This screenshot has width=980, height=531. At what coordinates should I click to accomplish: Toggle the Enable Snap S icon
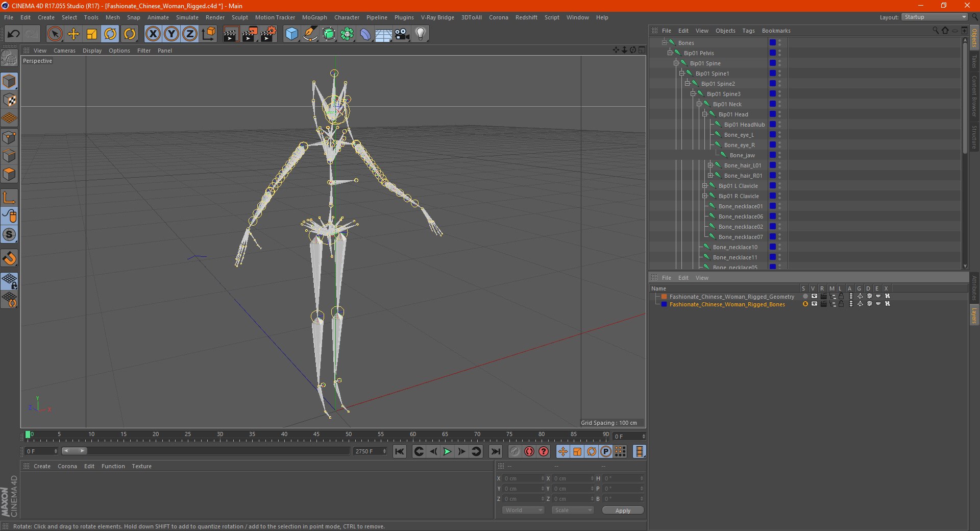[9, 235]
